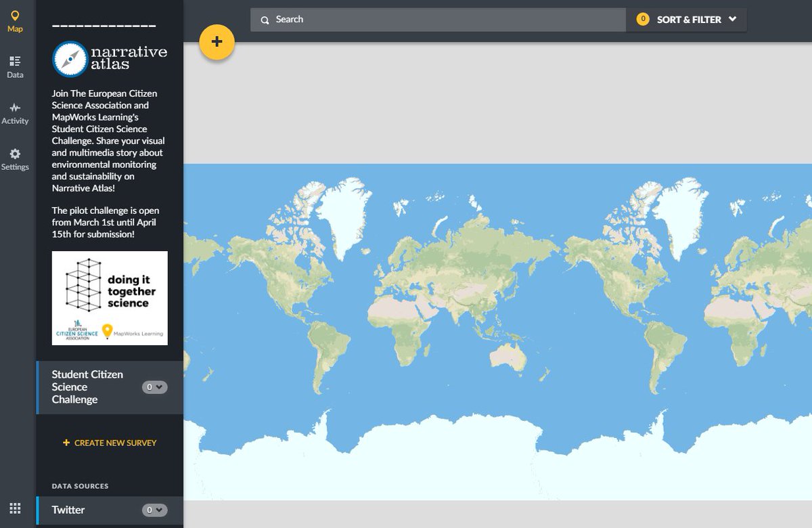Select the Student Citizen Science Challenge survey
This screenshot has height=528, width=812.
pyautogui.click(x=110, y=387)
